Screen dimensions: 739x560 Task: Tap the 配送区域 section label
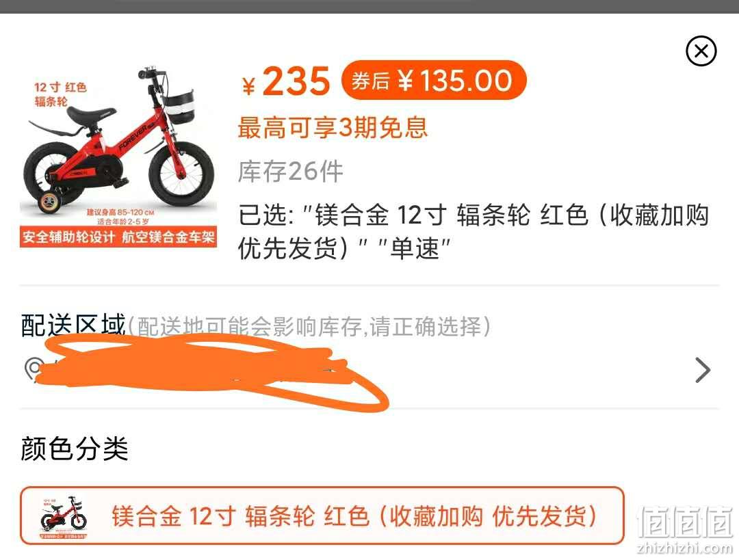[x=73, y=325]
